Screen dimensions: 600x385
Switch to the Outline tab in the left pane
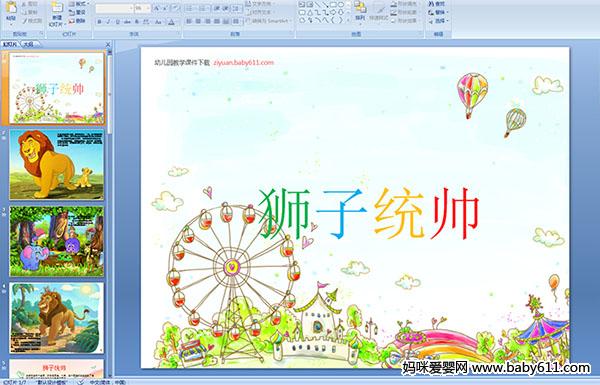(28, 44)
